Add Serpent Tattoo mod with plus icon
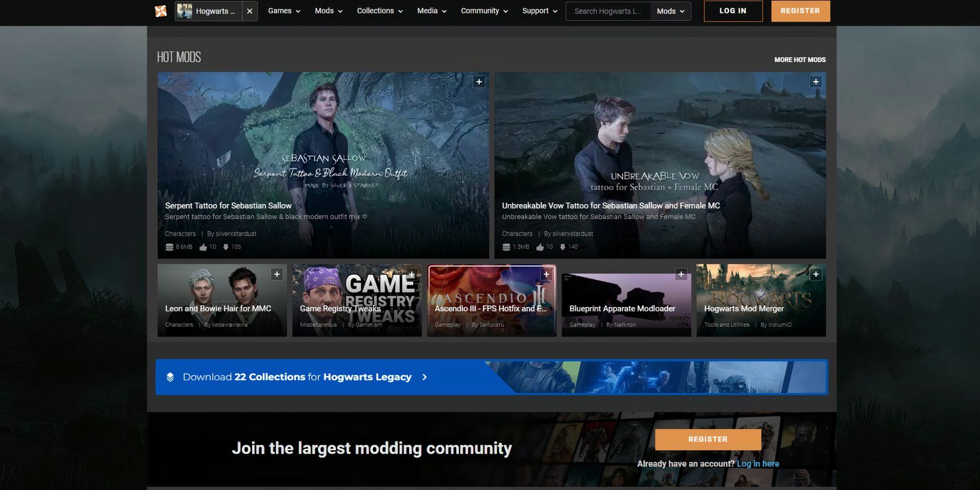This screenshot has width=980, height=490. click(x=479, y=82)
